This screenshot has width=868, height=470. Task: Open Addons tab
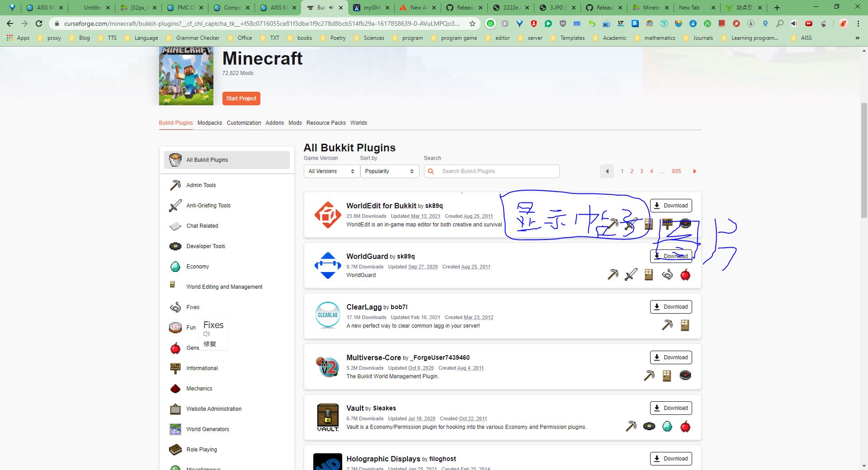(x=275, y=123)
